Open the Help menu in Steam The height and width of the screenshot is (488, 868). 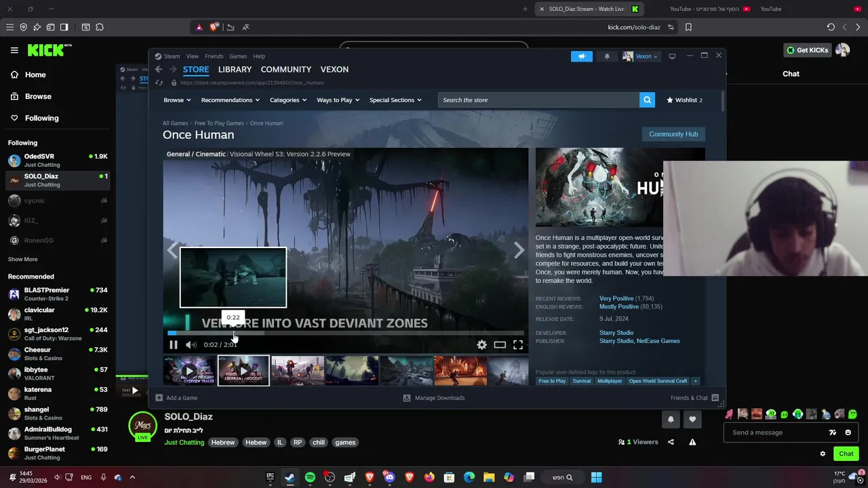click(259, 56)
